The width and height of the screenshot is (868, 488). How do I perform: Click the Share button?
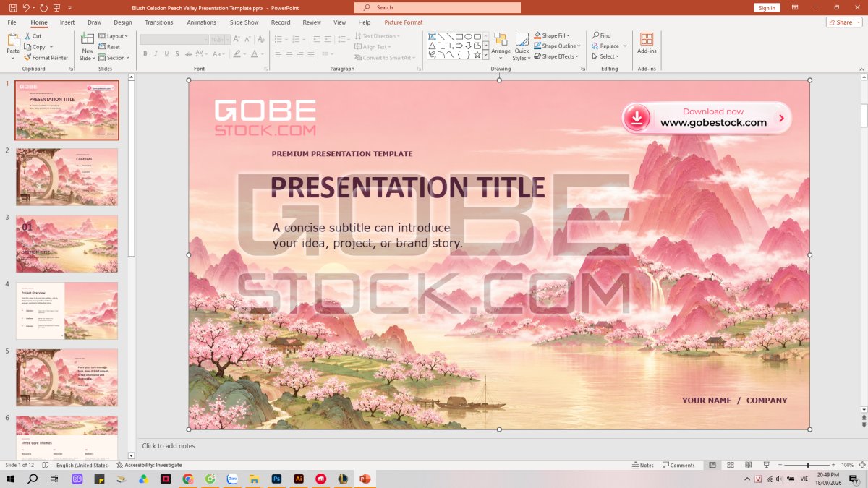844,22
